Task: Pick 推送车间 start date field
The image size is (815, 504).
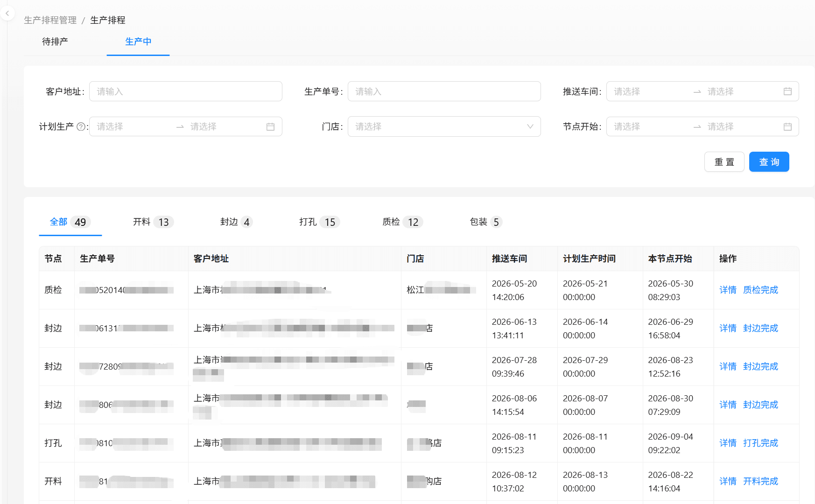Action: coord(649,91)
